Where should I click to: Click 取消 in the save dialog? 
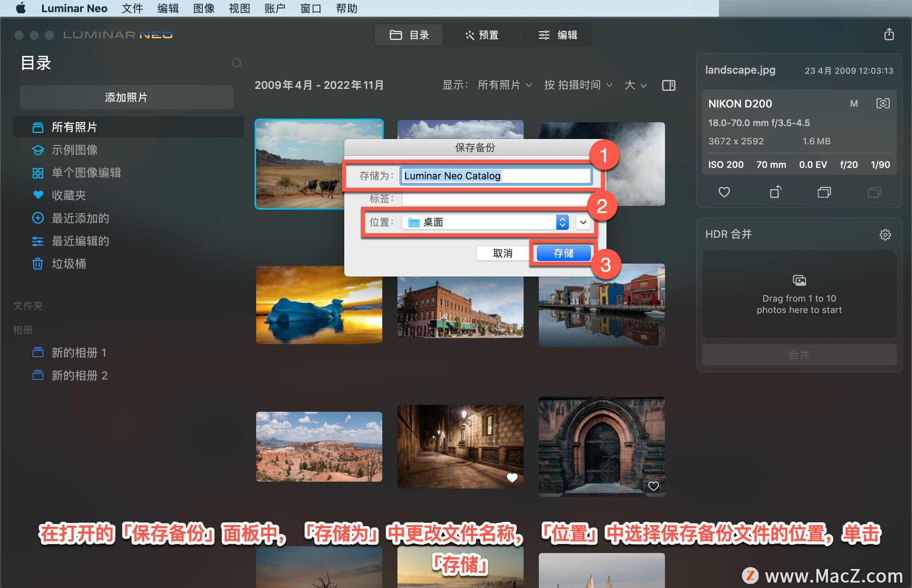click(x=503, y=253)
